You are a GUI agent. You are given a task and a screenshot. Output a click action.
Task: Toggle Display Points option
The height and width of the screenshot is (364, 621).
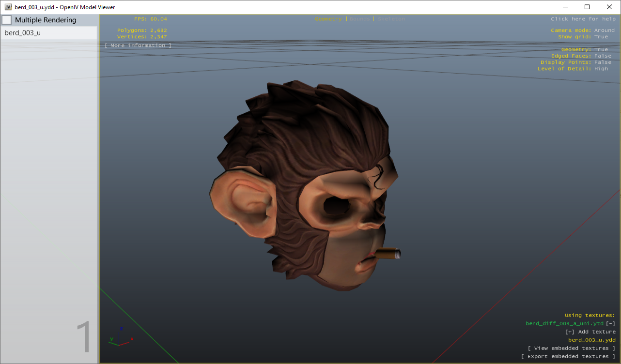(603, 62)
